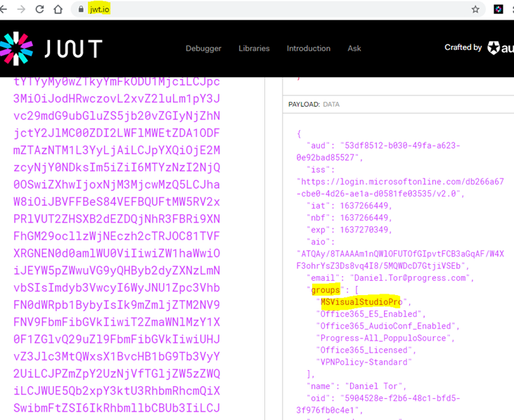Click the Office365_AudioConf_Enabled group entry

pos(385,327)
